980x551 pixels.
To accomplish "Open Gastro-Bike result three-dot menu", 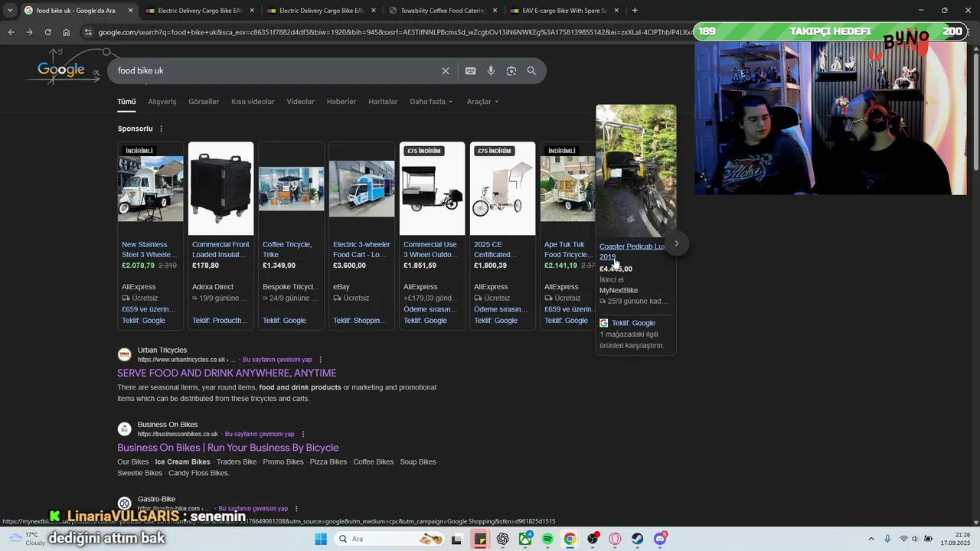I will pyautogui.click(x=296, y=508).
